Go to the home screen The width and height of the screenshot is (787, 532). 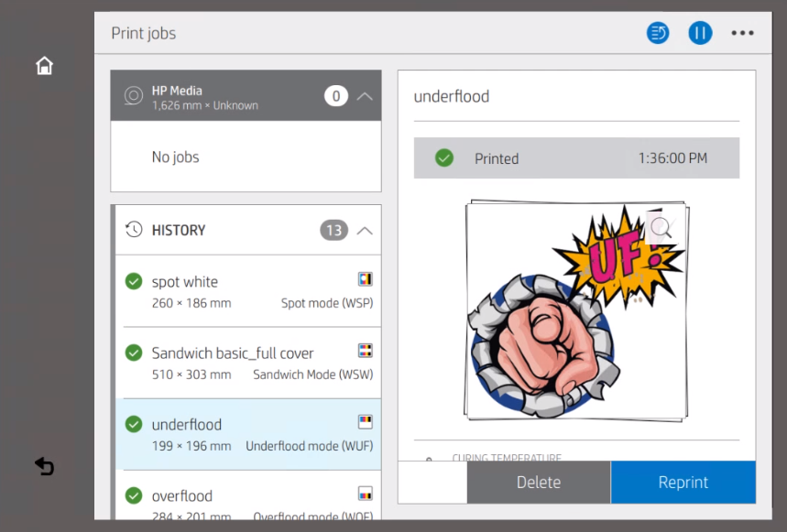coord(44,65)
